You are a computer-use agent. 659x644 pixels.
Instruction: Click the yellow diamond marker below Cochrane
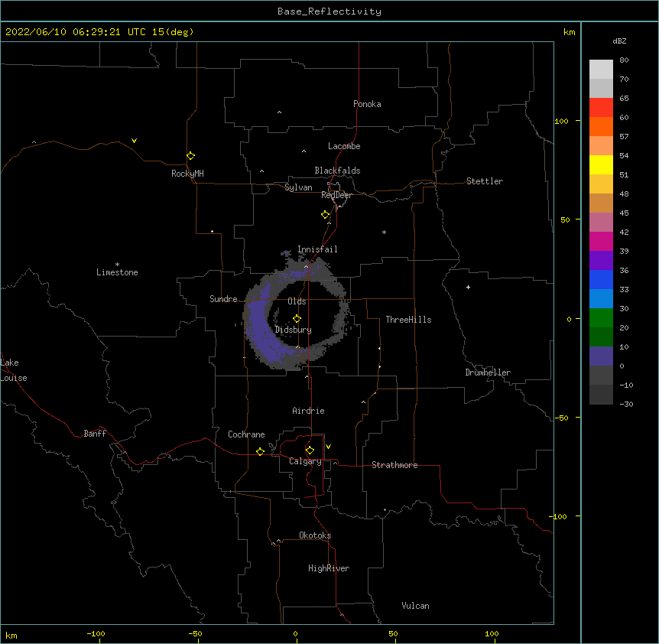(260, 451)
